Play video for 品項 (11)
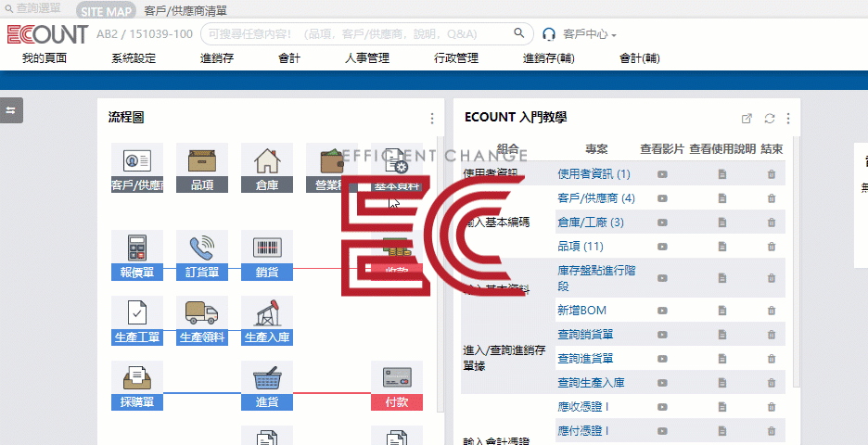The height and width of the screenshot is (445, 868). tap(662, 247)
